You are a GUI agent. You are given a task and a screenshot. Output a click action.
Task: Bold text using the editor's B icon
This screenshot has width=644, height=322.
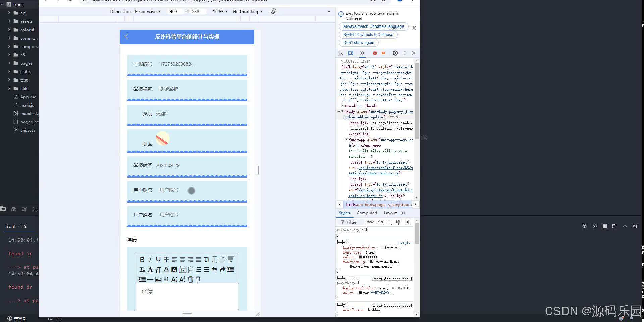142,259
